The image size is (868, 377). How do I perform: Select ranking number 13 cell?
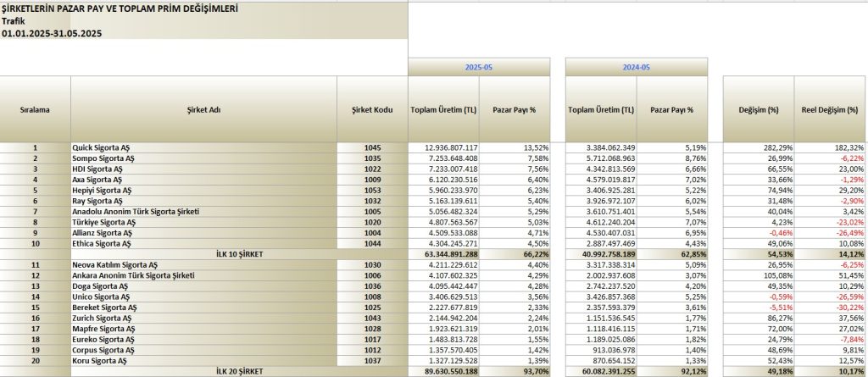[x=36, y=286]
